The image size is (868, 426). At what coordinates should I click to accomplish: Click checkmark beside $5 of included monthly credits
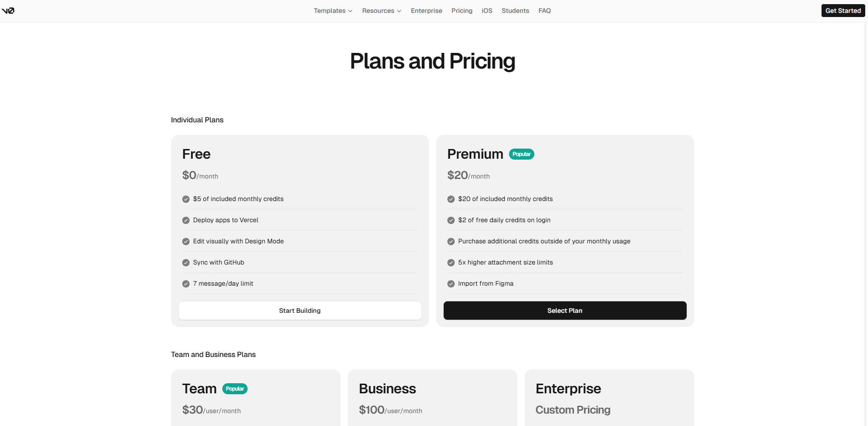(186, 199)
